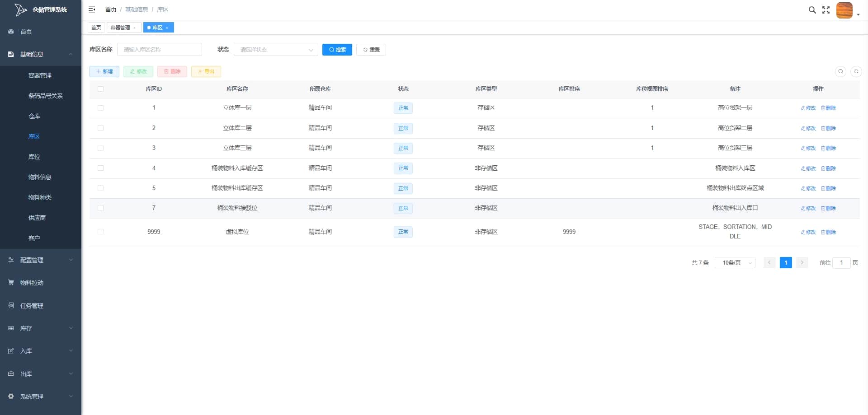The height and width of the screenshot is (415, 868).
Task: Delete row 立体库一层 with 删除
Action: pos(829,108)
